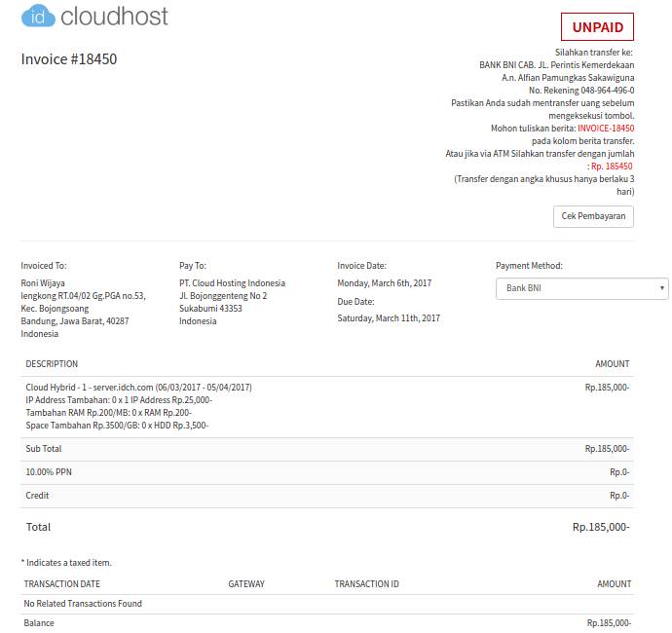Select the Invoice #18450 heading
Image resolution: width=672 pixels, height=633 pixels.
pyautogui.click(x=69, y=59)
